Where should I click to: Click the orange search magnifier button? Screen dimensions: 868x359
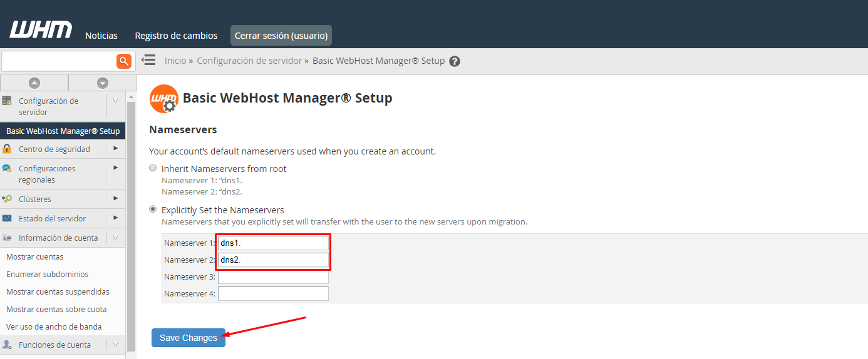[123, 61]
